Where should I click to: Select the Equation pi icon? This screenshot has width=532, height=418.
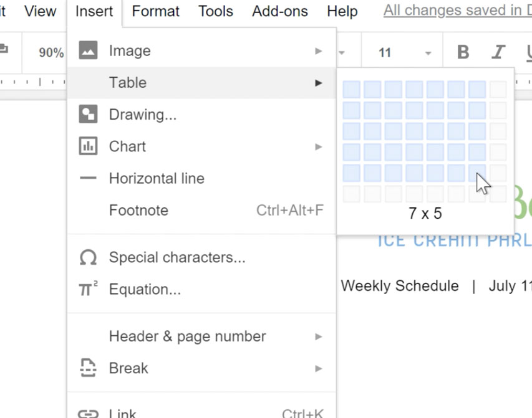pyautogui.click(x=88, y=289)
